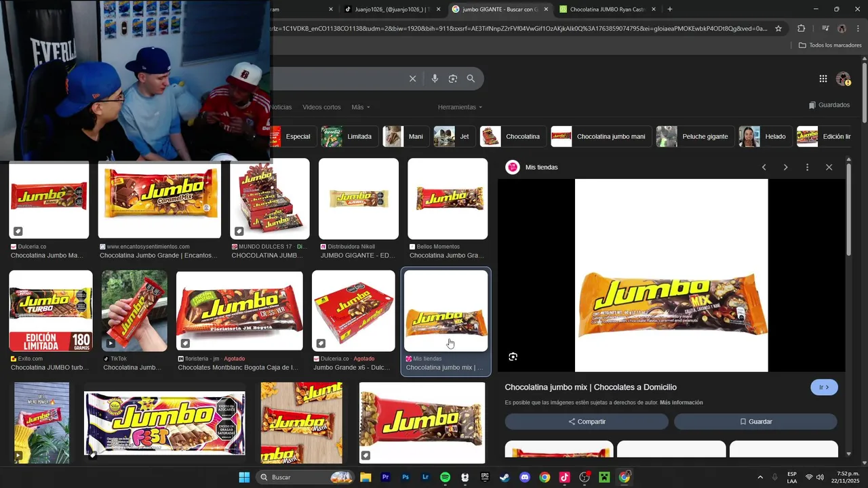This screenshot has width=868, height=488.
Task: Click the address bar URL
Action: 519,28
